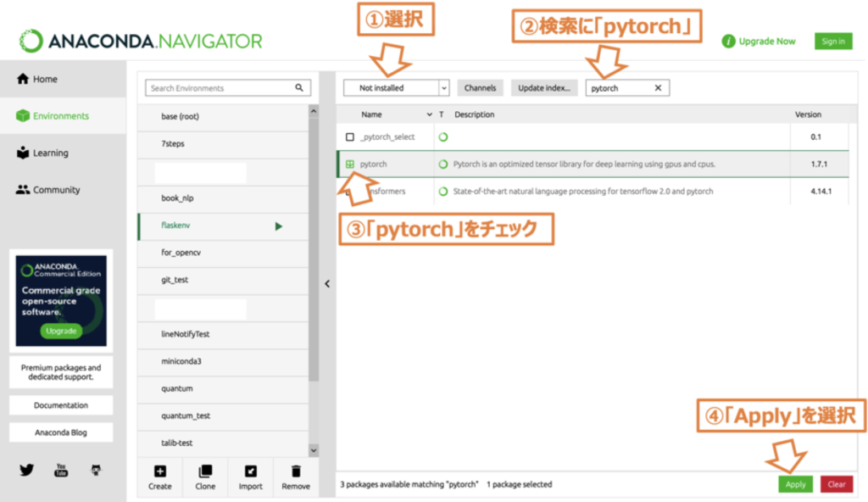Select the 7steps environment
This screenshot has height=502, width=868.
pos(223,143)
